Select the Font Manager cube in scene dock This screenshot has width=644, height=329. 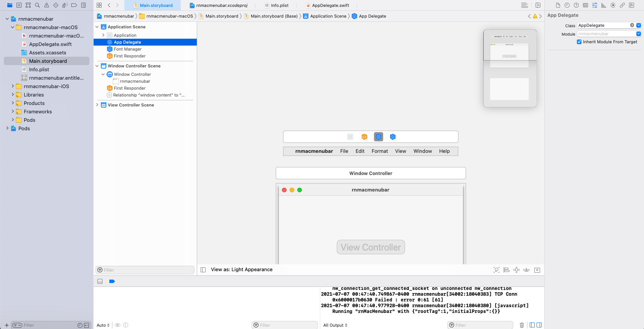[393, 137]
